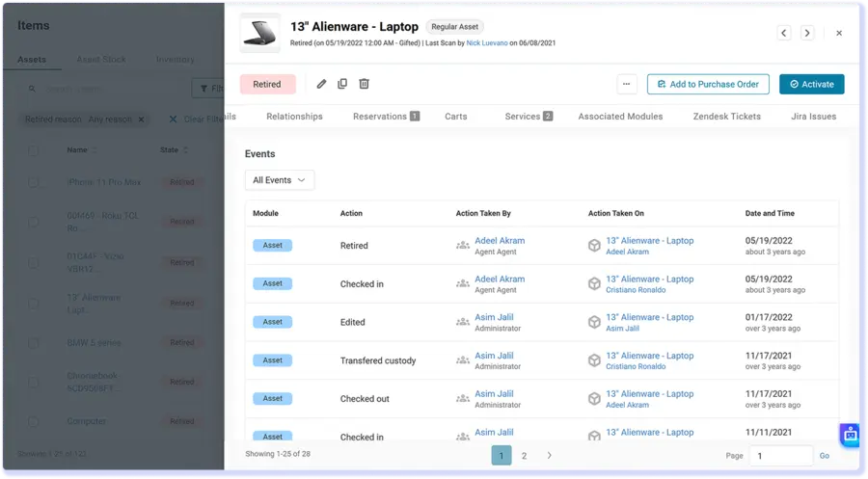The height and width of the screenshot is (479, 868).
Task: Click user icon in Edited event row
Action: pyautogui.click(x=462, y=322)
